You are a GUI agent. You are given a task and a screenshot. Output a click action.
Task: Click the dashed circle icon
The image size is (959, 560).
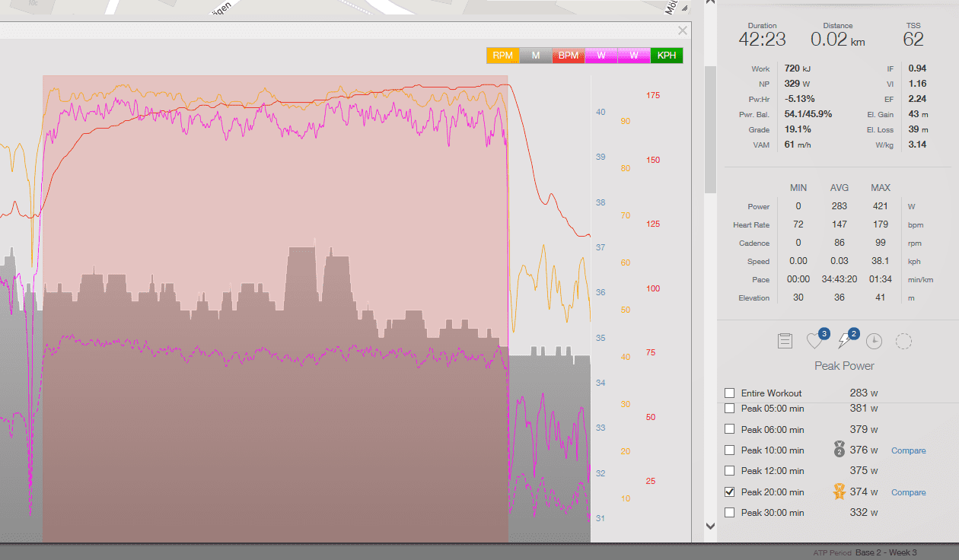(903, 342)
